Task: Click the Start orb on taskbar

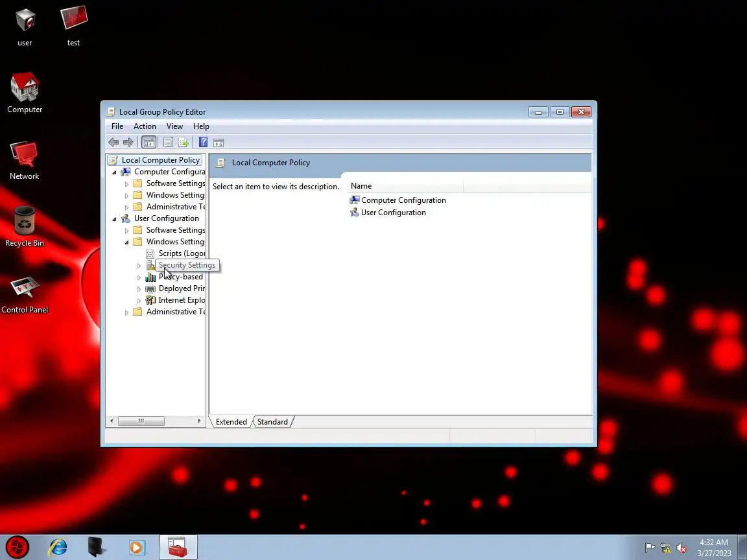Action: [18, 547]
